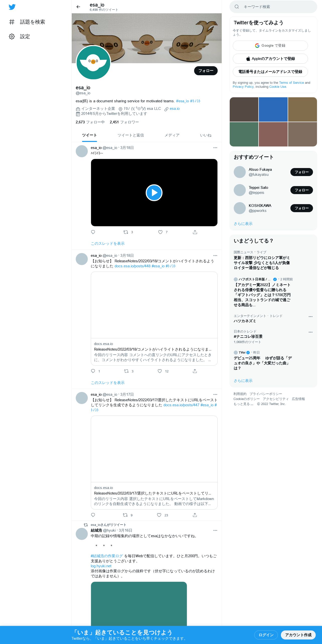Screen dimensions: 322x644
Task: Go back with the arrow icon
Action: point(78,7)
